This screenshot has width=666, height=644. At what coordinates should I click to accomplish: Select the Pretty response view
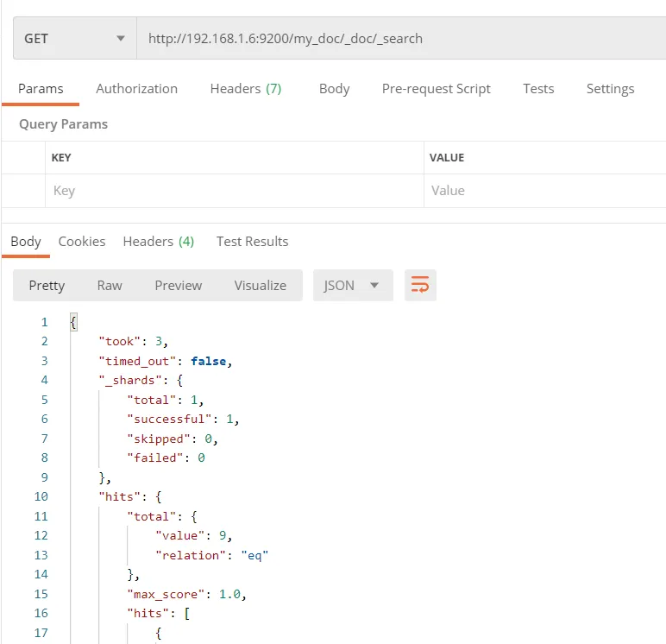point(47,286)
